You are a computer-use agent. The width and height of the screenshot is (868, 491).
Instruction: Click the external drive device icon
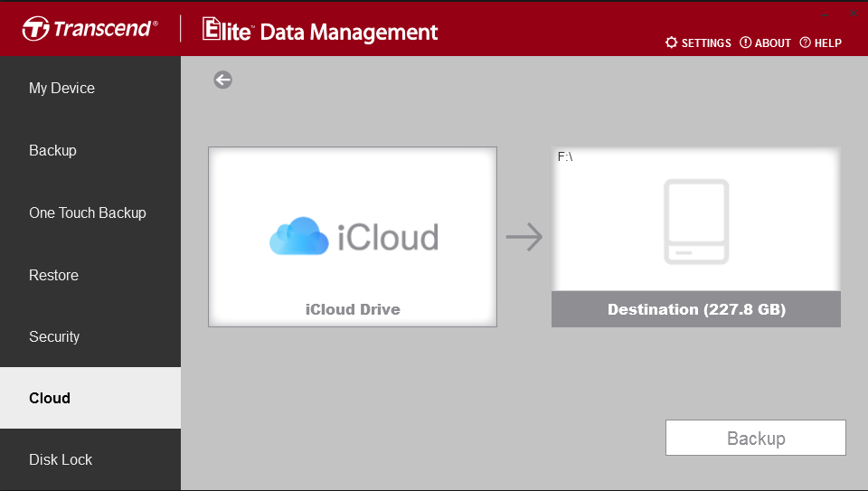pos(696,222)
